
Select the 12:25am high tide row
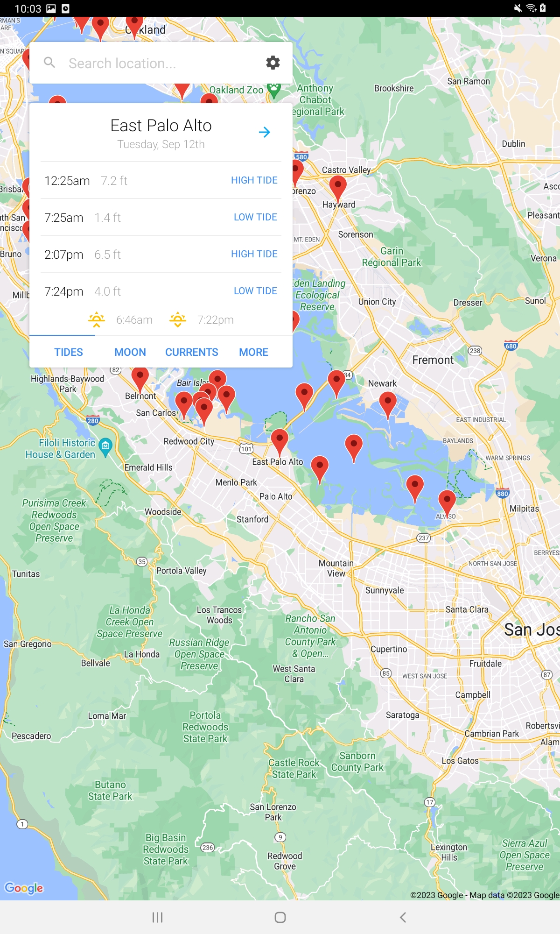pyautogui.click(x=161, y=180)
